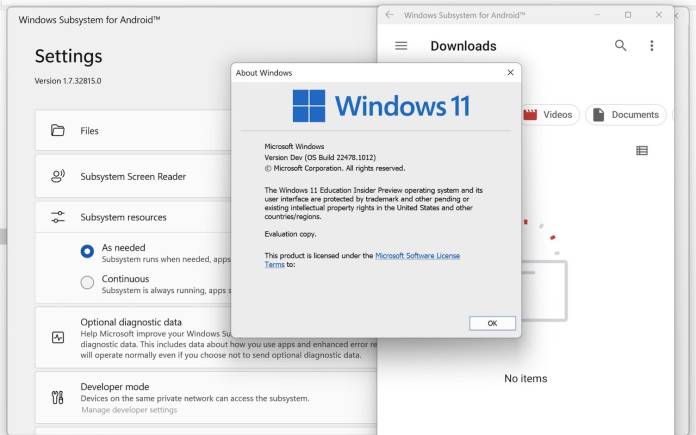Click the Downloads title in Android window

click(x=463, y=46)
